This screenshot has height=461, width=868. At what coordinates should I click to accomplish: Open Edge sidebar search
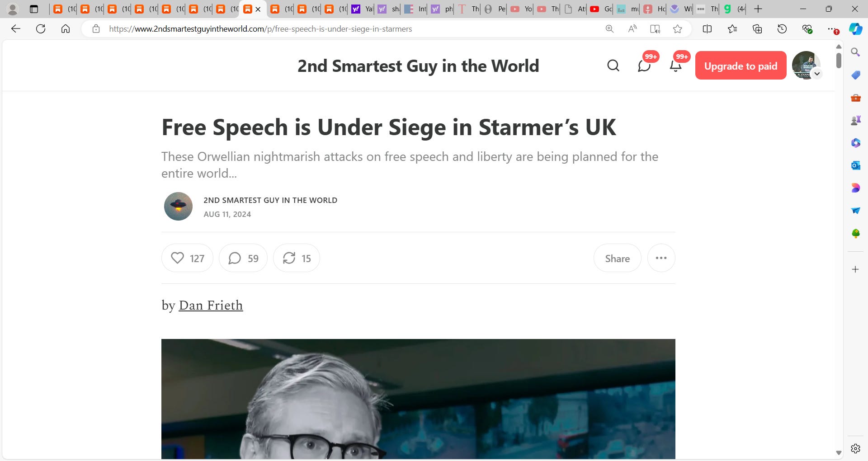pos(855,52)
